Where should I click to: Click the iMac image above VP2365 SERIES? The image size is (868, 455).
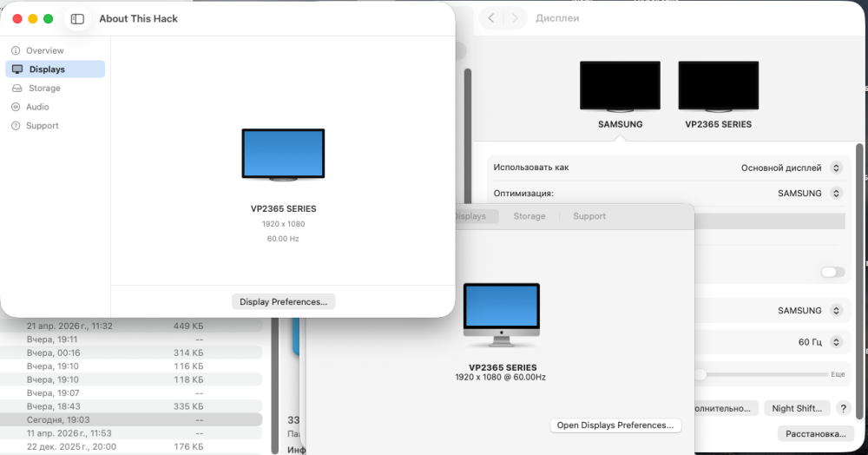pyautogui.click(x=502, y=315)
